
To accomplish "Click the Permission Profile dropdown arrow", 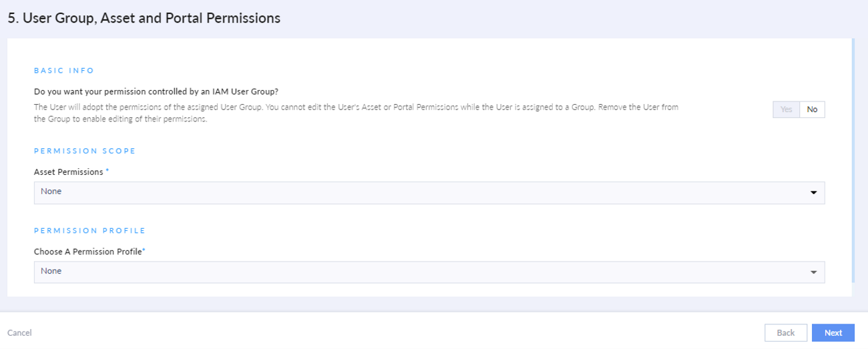I will pyautogui.click(x=813, y=272).
